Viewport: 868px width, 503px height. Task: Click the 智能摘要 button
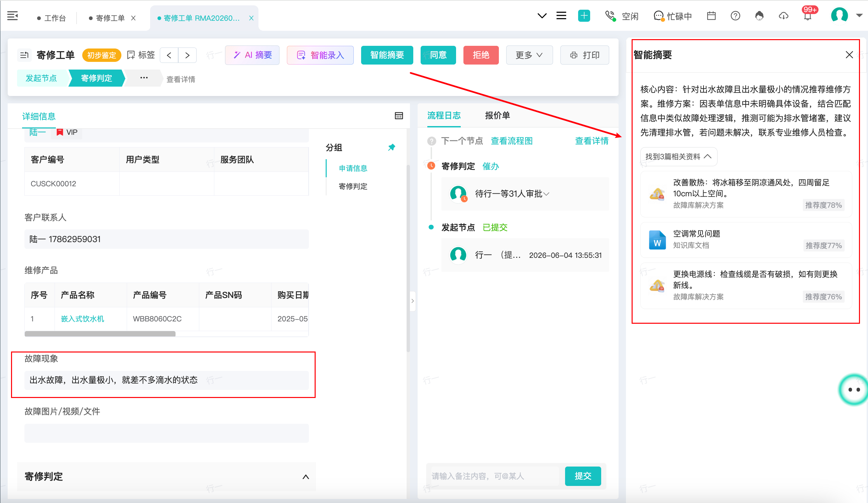[x=387, y=55]
